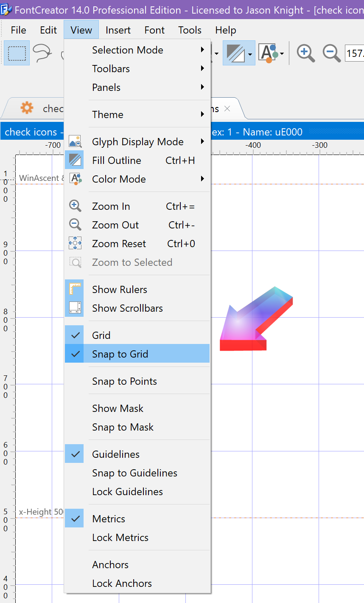The image size is (364, 603).
Task: Hide the Metrics by unchecking it
Action: (x=137, y=519)
